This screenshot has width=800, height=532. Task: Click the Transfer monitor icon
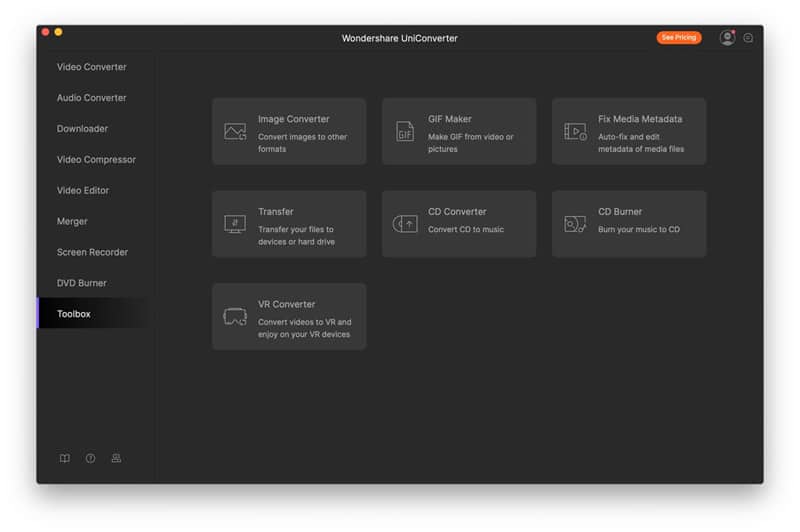point(235,224)
